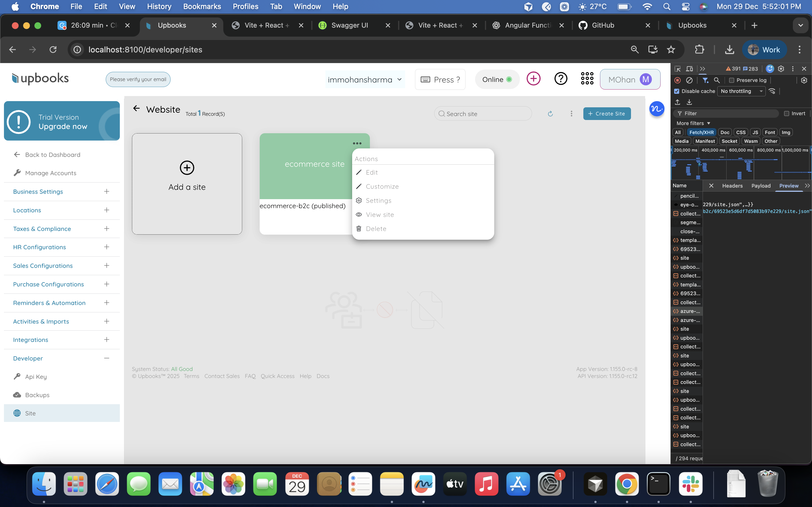
Task: Clear the network requests log
Action: click(x=690, y=80)
